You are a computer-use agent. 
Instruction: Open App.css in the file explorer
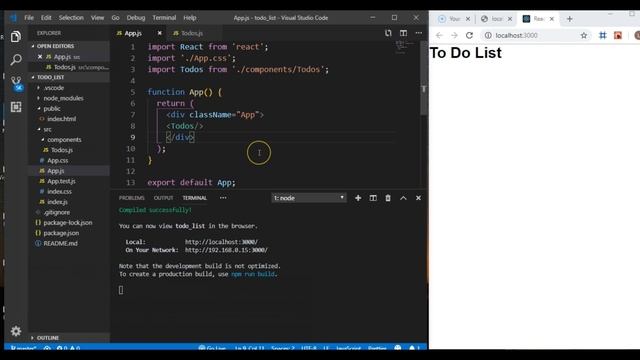pos(58,160)
